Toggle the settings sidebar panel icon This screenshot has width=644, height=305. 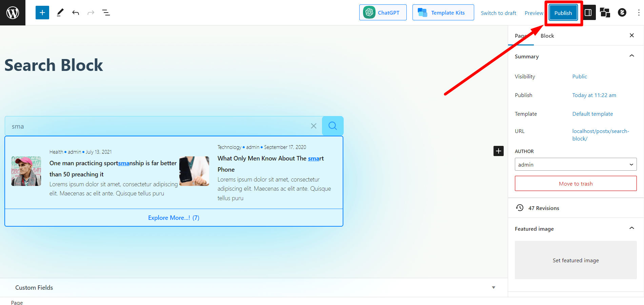click(588, 13)
